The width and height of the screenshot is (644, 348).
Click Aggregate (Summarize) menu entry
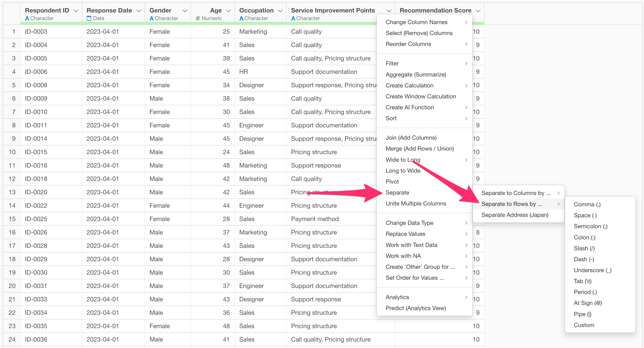point(416,74)
